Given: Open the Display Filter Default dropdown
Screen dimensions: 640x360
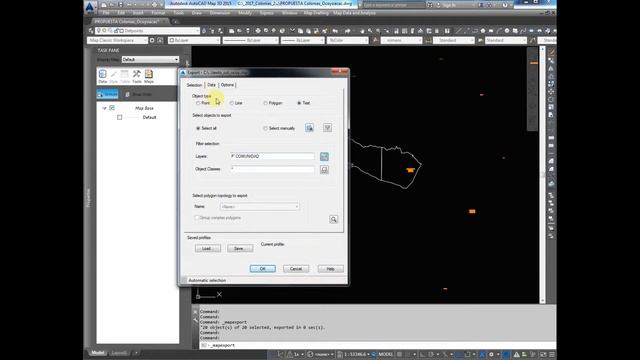Looking at the screenshot, I should click(x=150, y=60).
